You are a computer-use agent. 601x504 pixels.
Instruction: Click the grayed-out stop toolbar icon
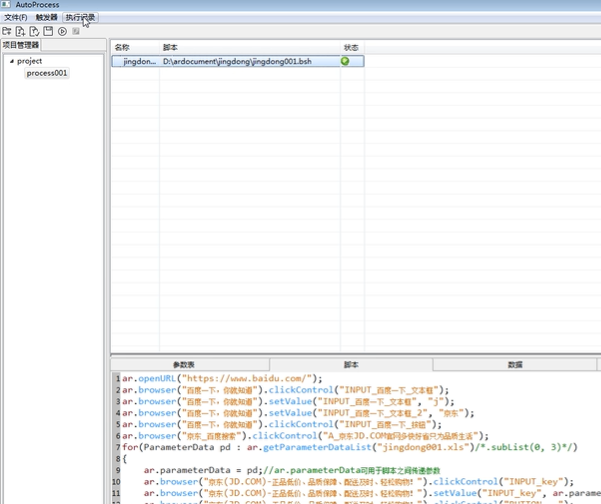76,31
